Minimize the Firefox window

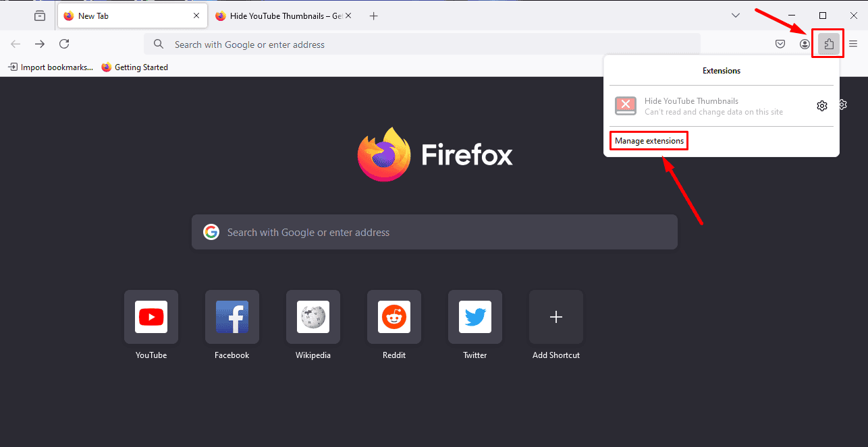(x=792, y=16)
